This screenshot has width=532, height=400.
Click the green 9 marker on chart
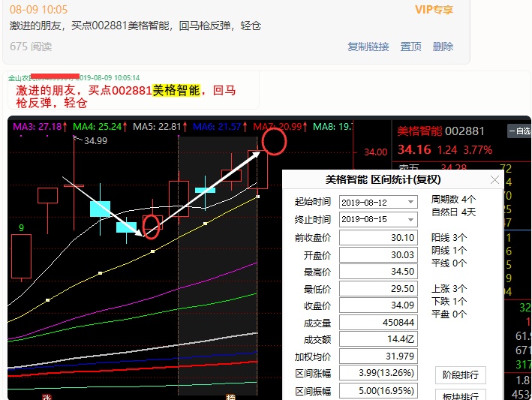[21, 227]
